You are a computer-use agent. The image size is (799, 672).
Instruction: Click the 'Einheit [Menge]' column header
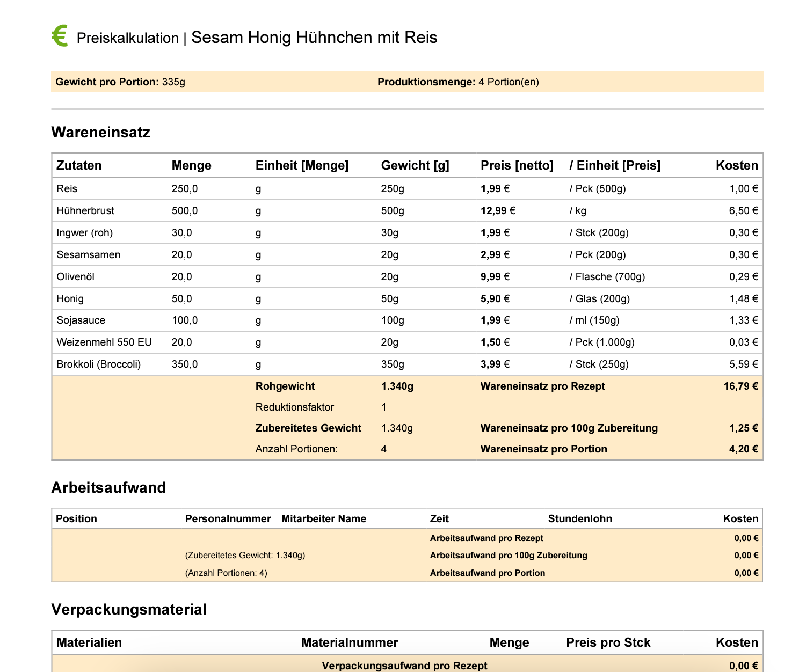pyautogui.click(x=302, y=165)
